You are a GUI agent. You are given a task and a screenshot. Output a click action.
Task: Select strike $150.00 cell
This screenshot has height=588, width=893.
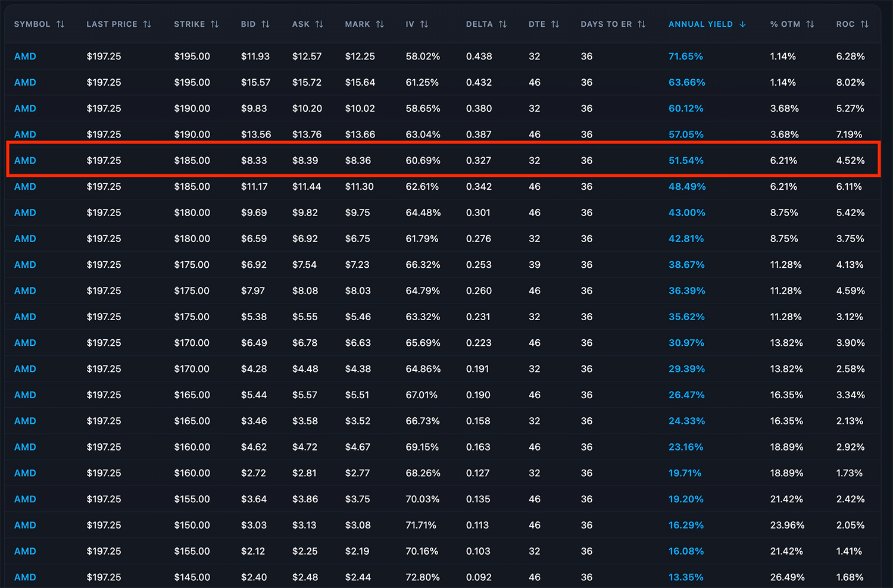tap(192, 526)
